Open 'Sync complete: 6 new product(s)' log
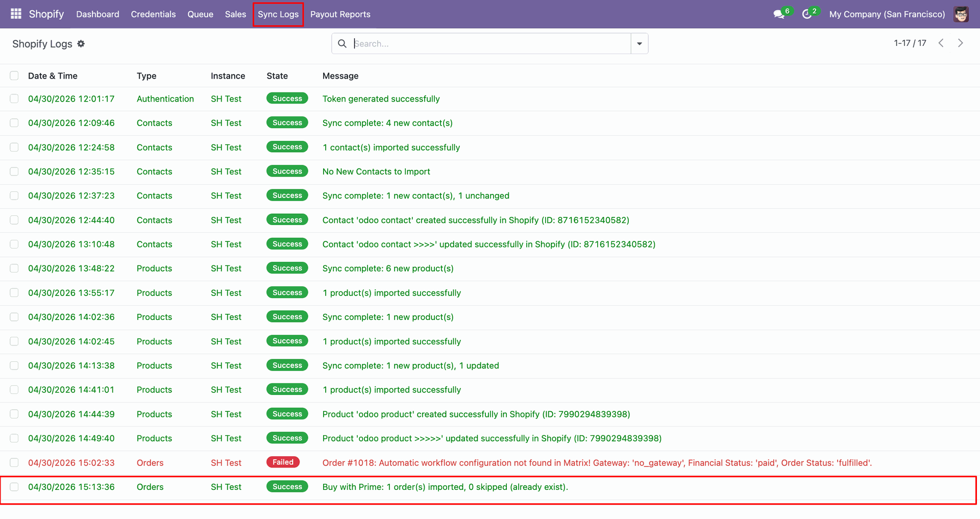This screenshot has height=519, width=980. (x=388, y=268)
